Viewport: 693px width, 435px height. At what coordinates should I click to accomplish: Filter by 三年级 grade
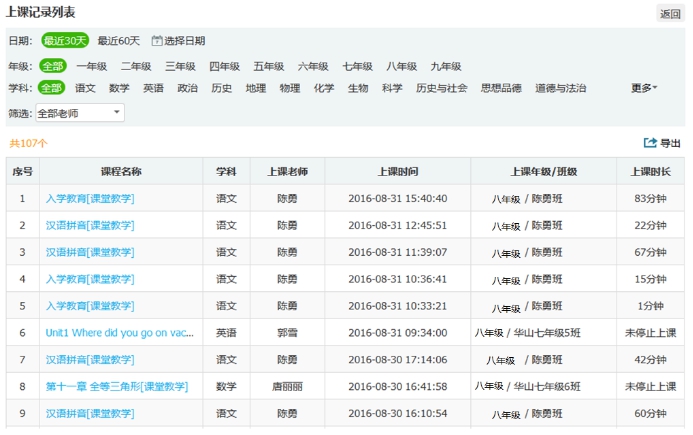180,66
